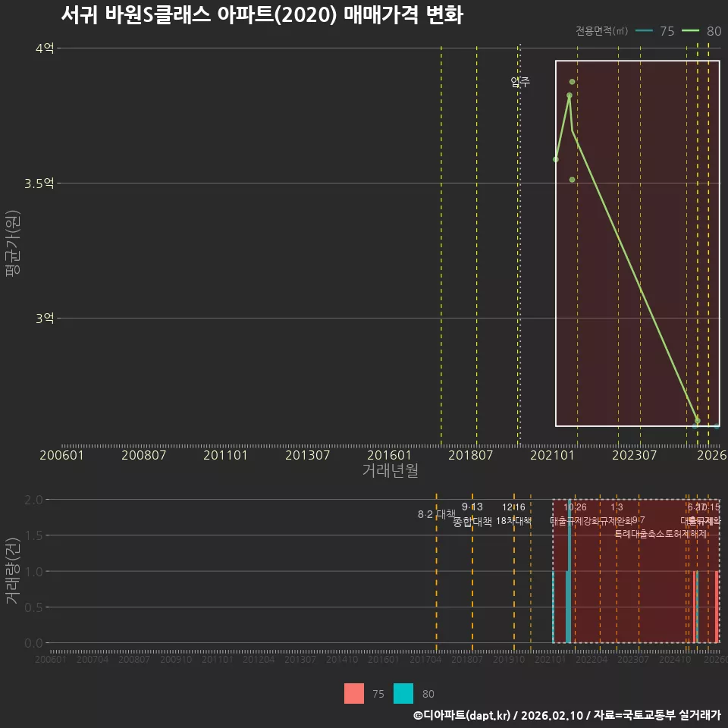
Task: Click '201601' on the price chart x-axis
Action: [389, 455]
